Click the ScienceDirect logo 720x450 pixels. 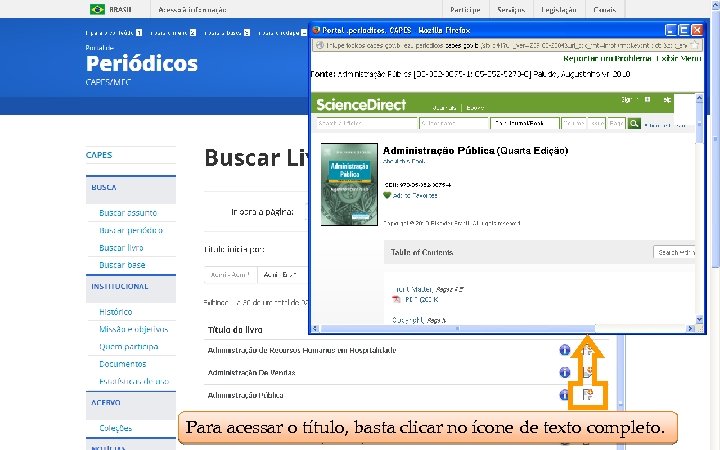pos(361,105)
